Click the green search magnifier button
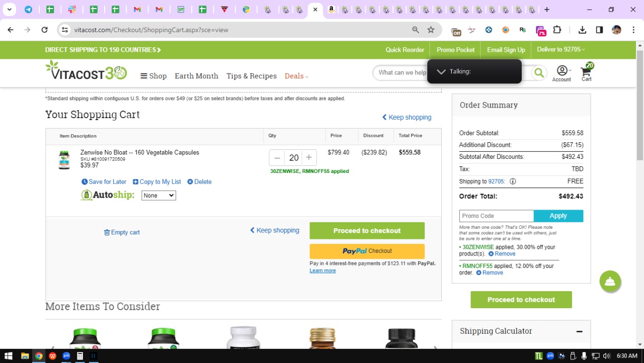The image size is (644, 363). click(539, 73)
